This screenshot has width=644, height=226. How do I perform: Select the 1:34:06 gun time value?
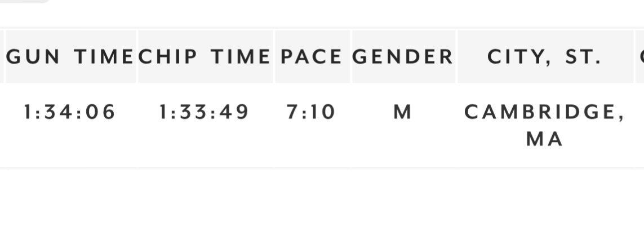[70, 112]
